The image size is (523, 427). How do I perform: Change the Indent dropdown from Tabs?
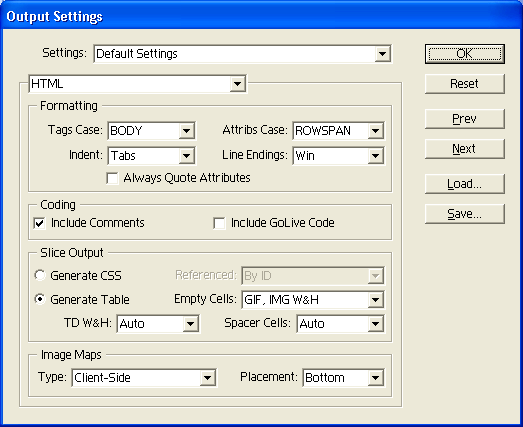point(151,156)
